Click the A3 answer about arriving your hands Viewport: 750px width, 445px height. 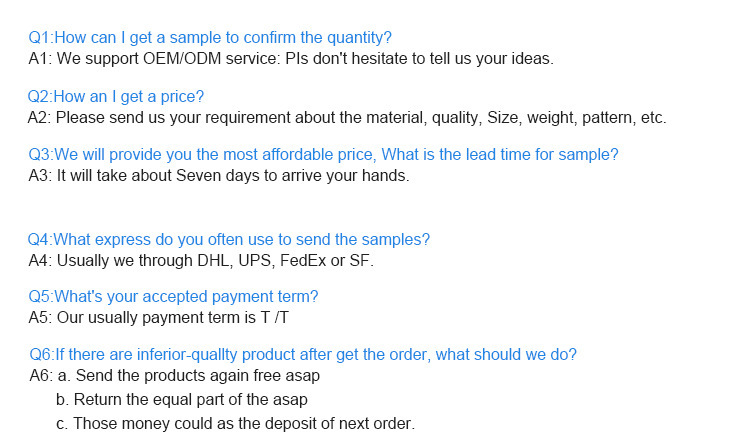click(218, 175)
